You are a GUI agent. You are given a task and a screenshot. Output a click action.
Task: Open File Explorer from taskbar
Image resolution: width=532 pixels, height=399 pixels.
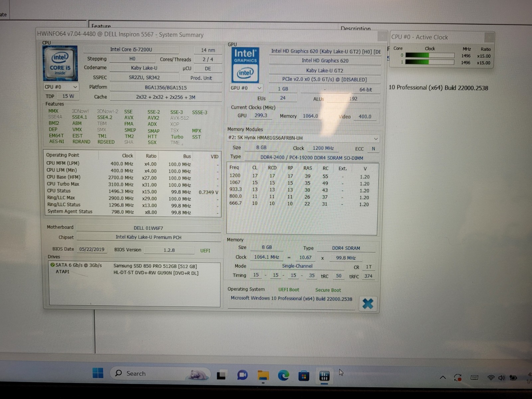point(263,375)
